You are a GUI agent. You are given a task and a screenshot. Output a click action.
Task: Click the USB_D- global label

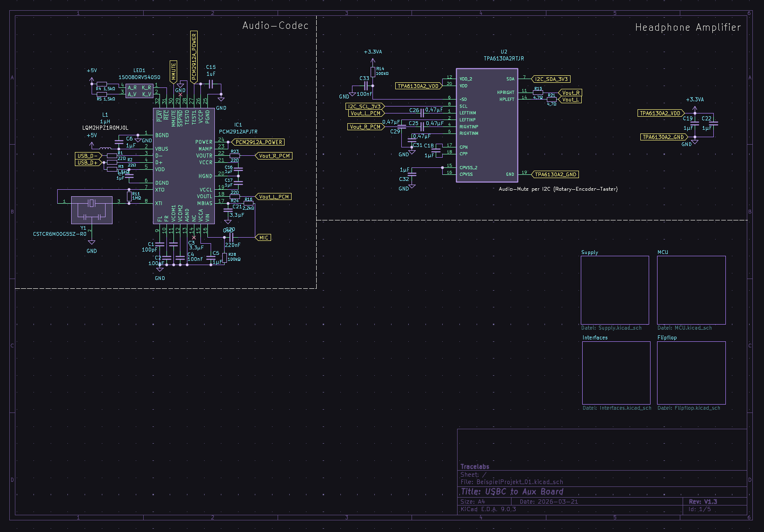click(x=88, y=156)
